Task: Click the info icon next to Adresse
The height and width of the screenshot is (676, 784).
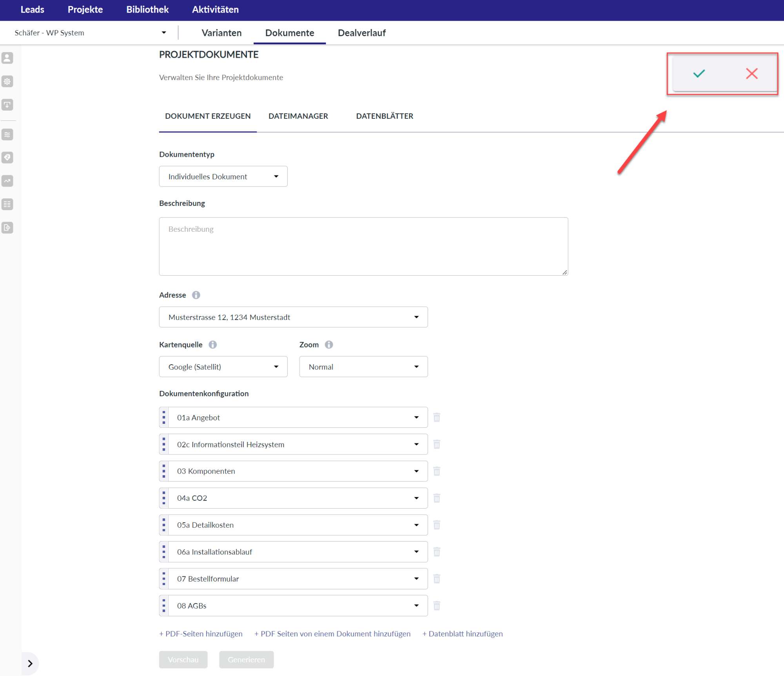Action: 196,295
